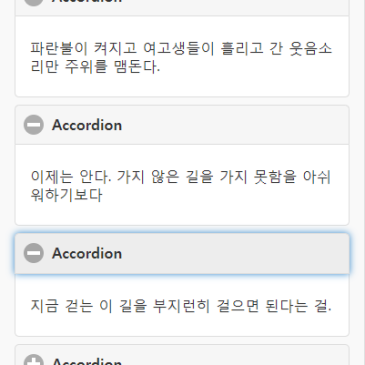Toggle the topmost partially visible Accordion header
This screenshot has height=365, width=365.
coord(182,7)
